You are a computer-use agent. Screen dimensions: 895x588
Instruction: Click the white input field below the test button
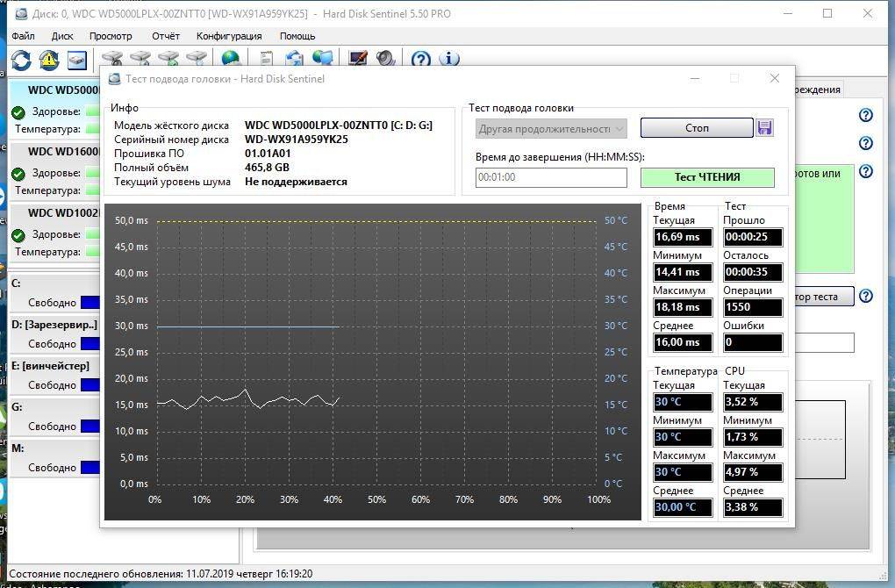[x=824, y=342]
